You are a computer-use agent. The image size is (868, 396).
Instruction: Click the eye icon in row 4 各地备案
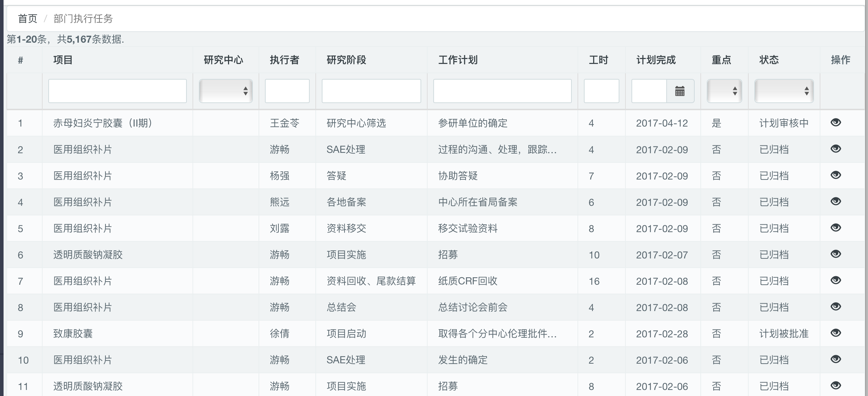click(x=836, y=201)
